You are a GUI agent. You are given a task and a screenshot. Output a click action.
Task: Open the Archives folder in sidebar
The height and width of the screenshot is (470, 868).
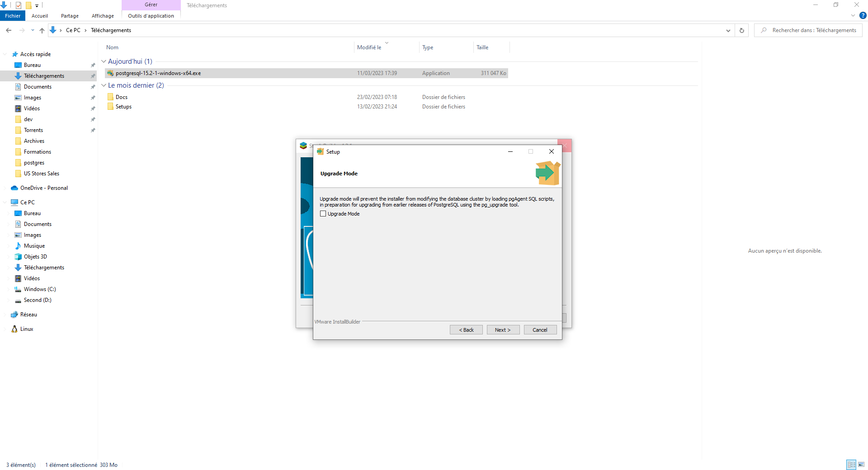pos(34,141)
